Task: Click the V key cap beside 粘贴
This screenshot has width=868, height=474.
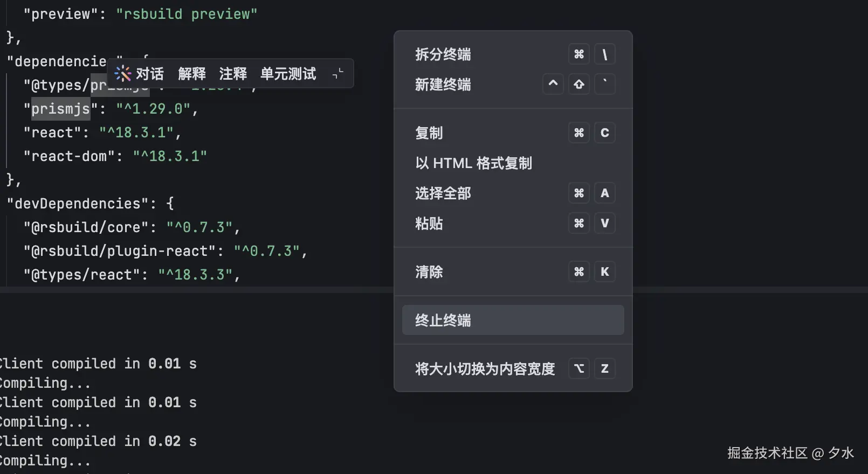Action: pos(605,224)
